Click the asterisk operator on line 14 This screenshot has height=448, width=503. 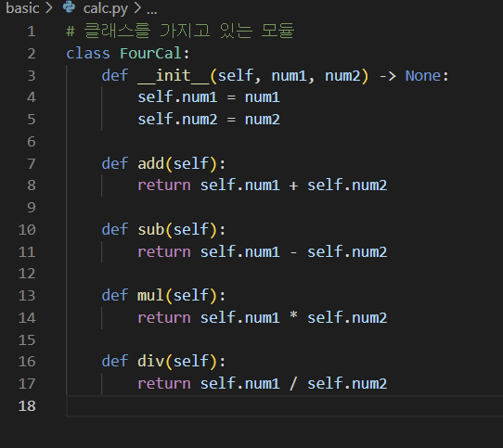(293, 316)
